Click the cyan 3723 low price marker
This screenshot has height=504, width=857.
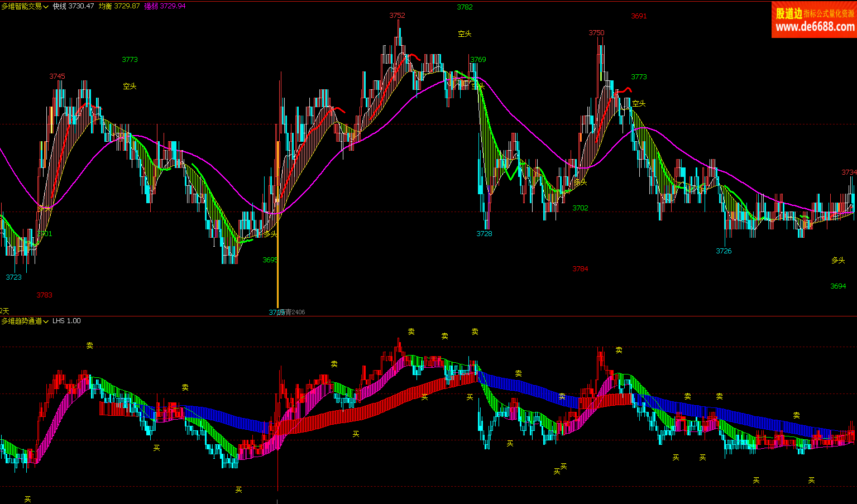pyautogui.click(x=14, y=277)
